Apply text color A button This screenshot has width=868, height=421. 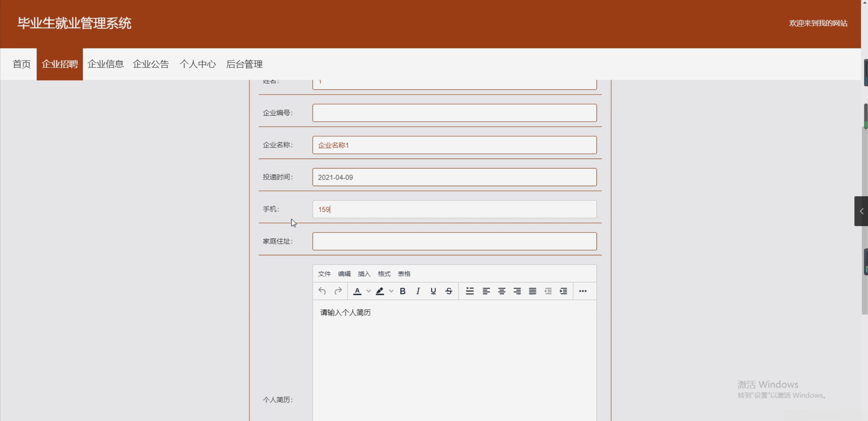(x=357, y=291)
